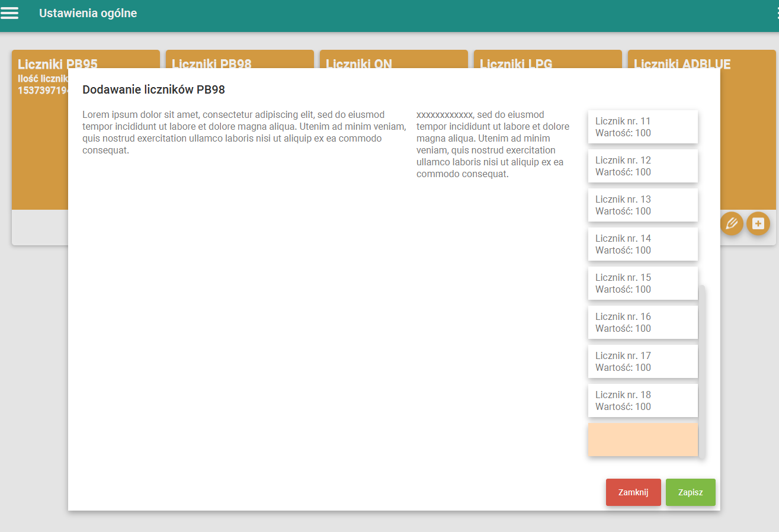Image resolution: width=779 pixels, height=532 pixels.
Task: Select the Licznik nr. 16 card
Action: click(x=643, y=322)
